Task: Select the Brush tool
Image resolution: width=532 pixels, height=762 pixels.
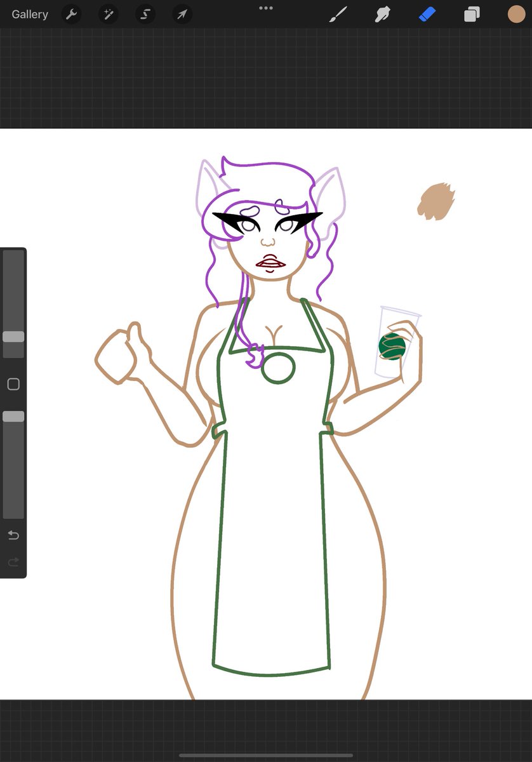Action: click(338, 14)
